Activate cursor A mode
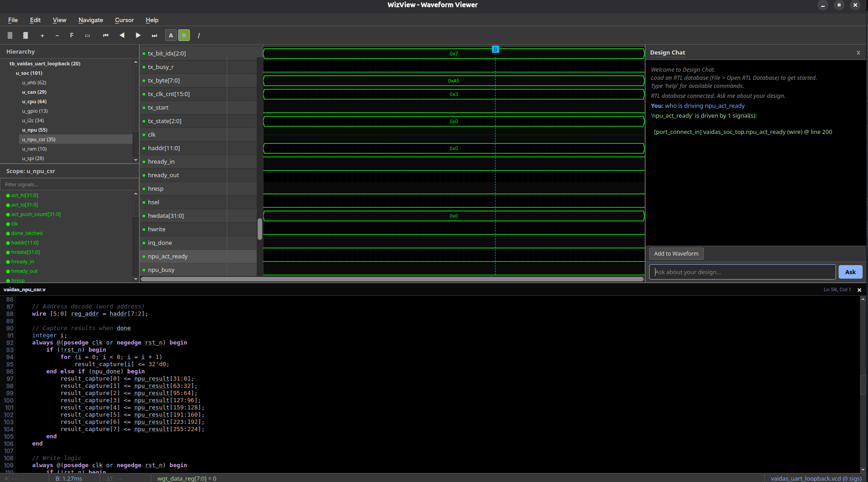 [x=171, y=35]
